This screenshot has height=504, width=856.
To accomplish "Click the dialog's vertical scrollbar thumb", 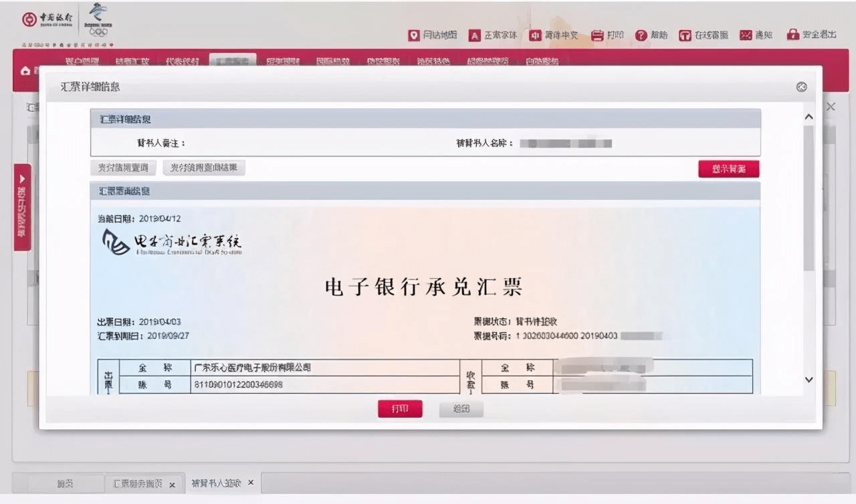I will click(809, 197).
